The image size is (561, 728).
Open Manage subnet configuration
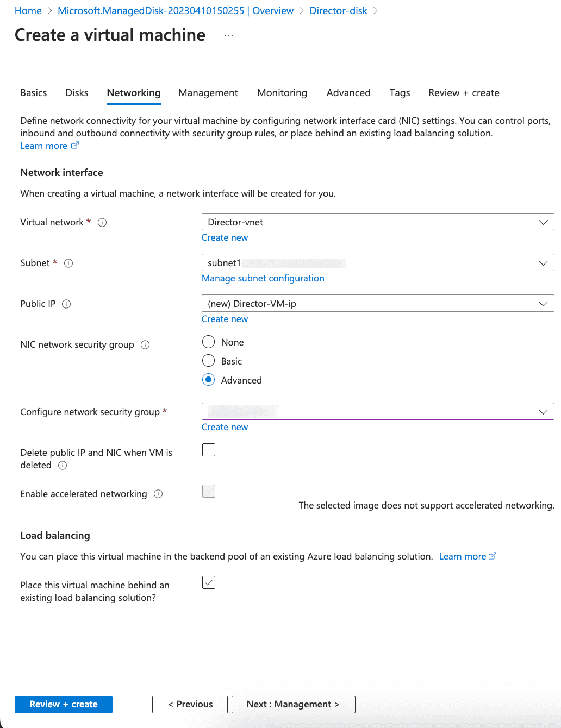click(x=263, y=278)
